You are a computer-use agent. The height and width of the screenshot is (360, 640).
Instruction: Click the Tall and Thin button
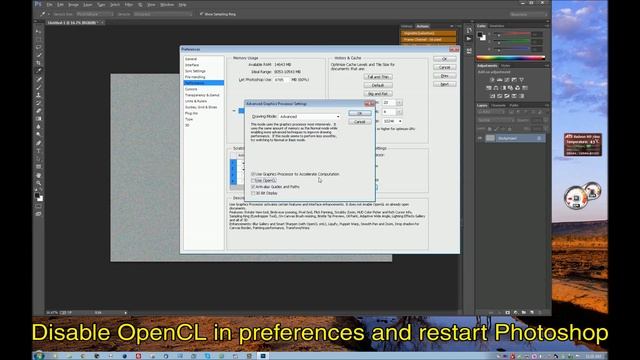tap(378, 77)
